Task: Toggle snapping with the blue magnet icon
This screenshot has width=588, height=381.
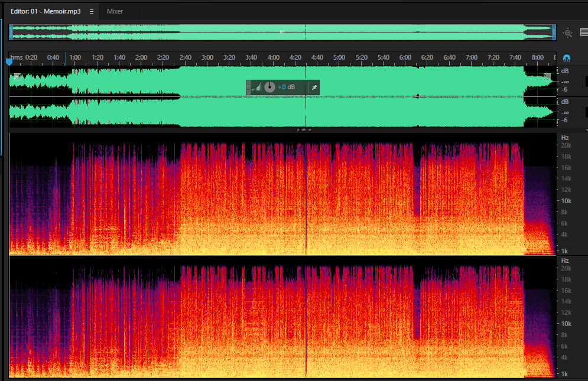Action: click(x=567, y=58)
